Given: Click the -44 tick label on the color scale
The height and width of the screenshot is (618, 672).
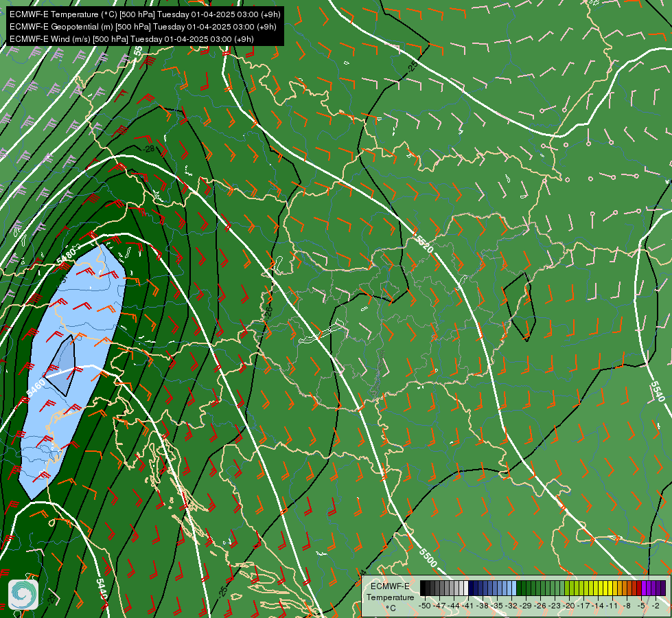Looking at the screenshot, I should (454, 606).
